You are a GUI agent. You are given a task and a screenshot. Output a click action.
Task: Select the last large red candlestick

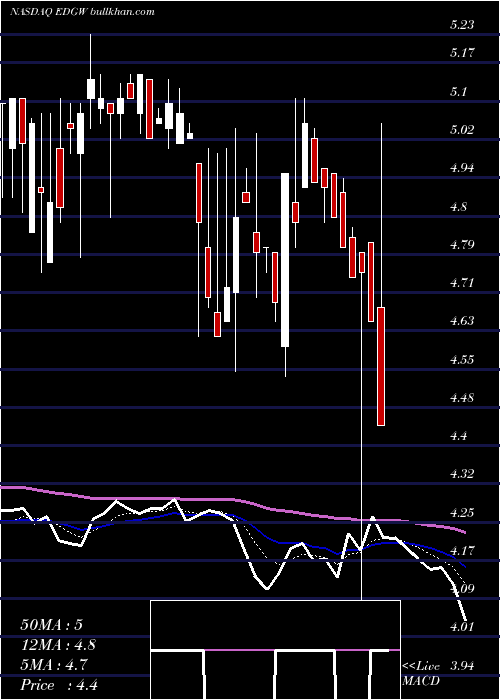coord(381,367)
